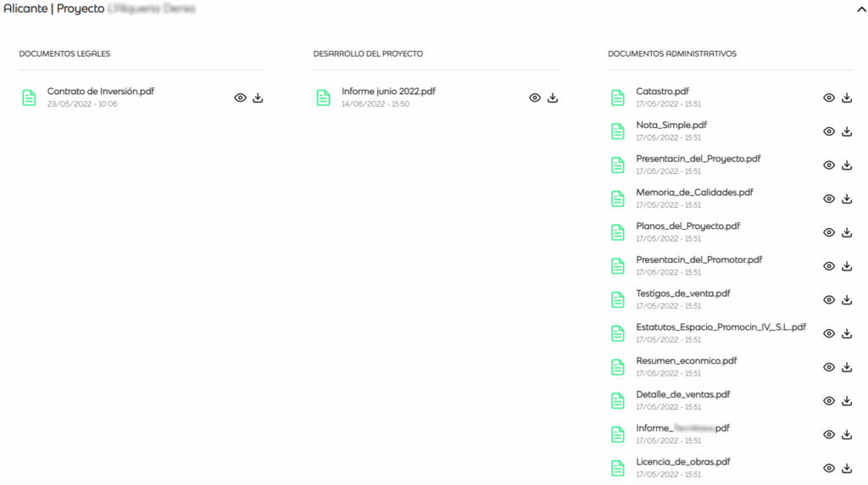The height and width of the screenshot is (485, 868).
Task: View Informe junio 2022.pdf using eye icon
Action: pos(535,98)
